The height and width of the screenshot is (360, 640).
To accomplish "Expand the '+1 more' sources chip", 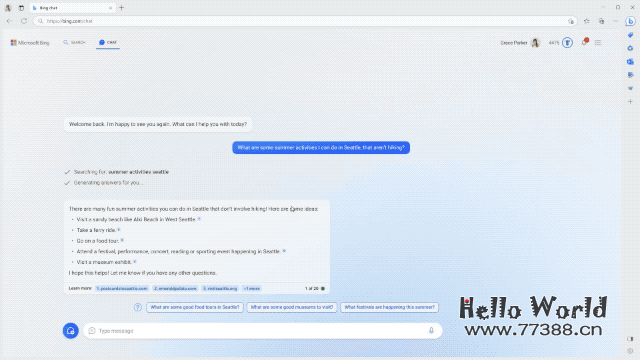I will [x=251, y=289].
